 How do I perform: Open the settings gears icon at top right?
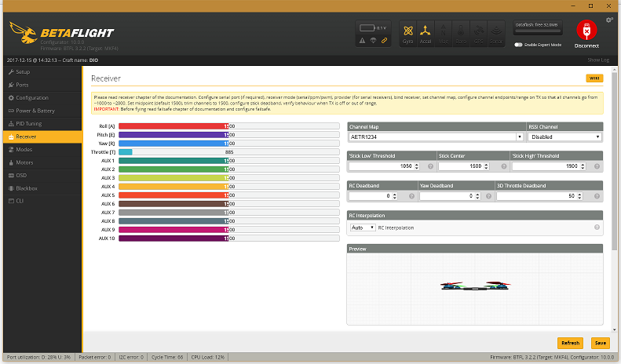pyautogui.click(x=610, y=20)
